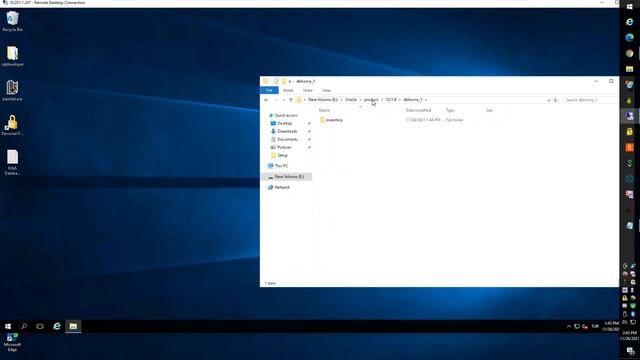Click the Search dbhome_1 box
The image size is (640, 360).
click(x=591, y=100)
